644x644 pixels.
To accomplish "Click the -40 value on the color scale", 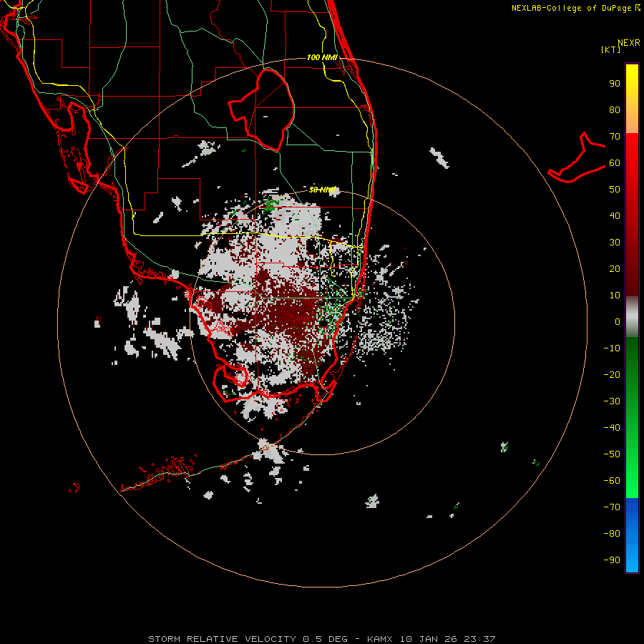I will 612,428.
